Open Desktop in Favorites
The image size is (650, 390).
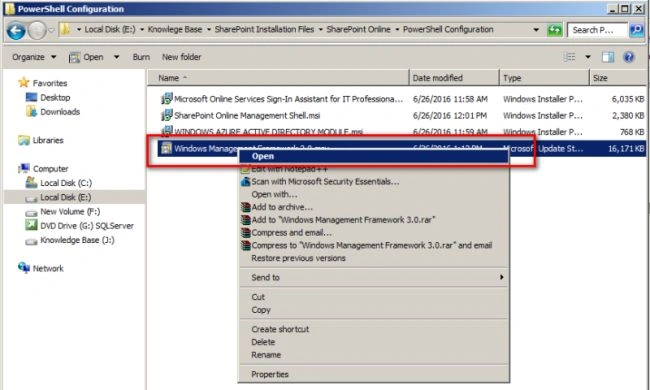55,97
